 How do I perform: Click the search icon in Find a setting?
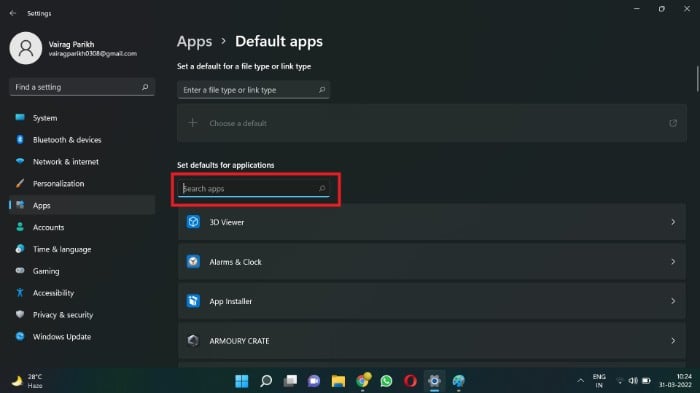tap(145, 87)
